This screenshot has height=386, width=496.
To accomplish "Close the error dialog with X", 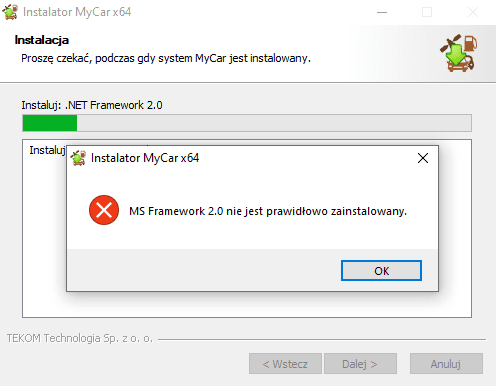I will click(423, 158).
